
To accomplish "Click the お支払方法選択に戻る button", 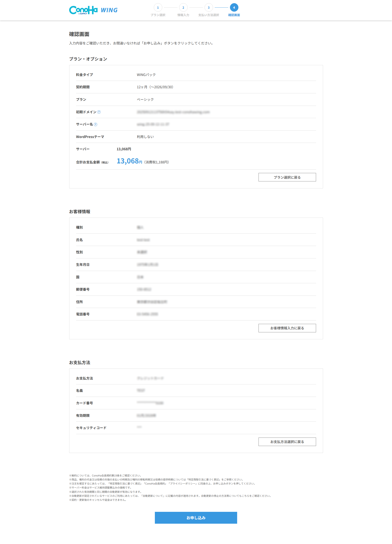I will 287,442.
